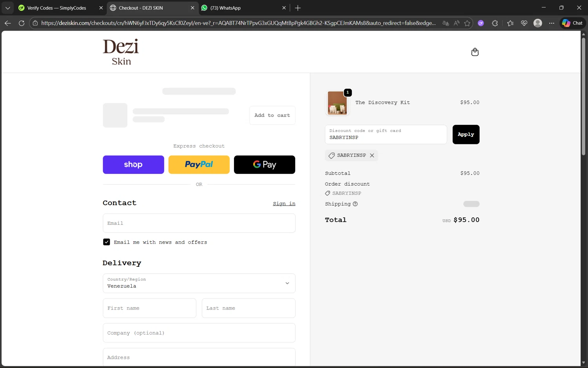Click the Company (optional) field
Image resolution: width=588 pixels, height=368 pixels.
click(x=199, y=333)
